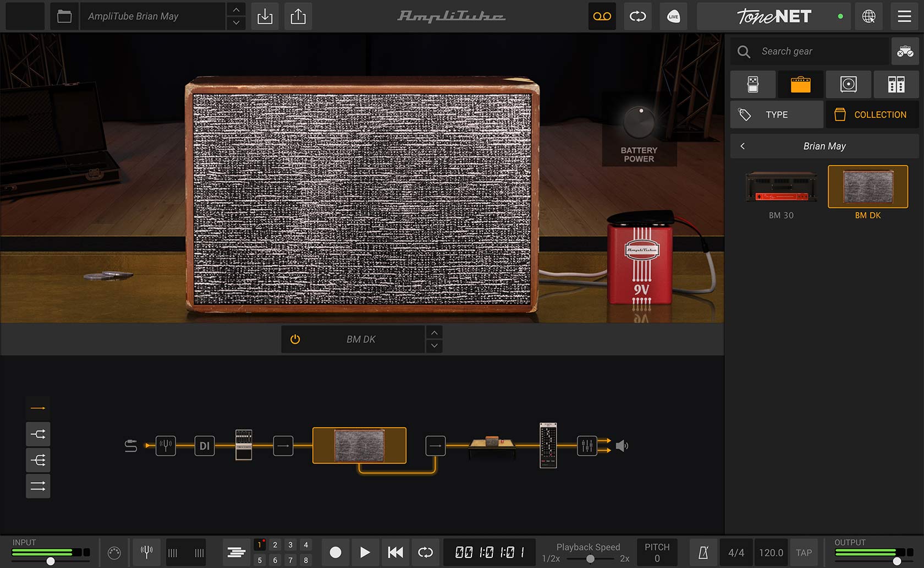Image resolution: width=924 pixels, height=568 pixels.
Task: Open the looper icon in top bar
Action: (x=637, y=17)
